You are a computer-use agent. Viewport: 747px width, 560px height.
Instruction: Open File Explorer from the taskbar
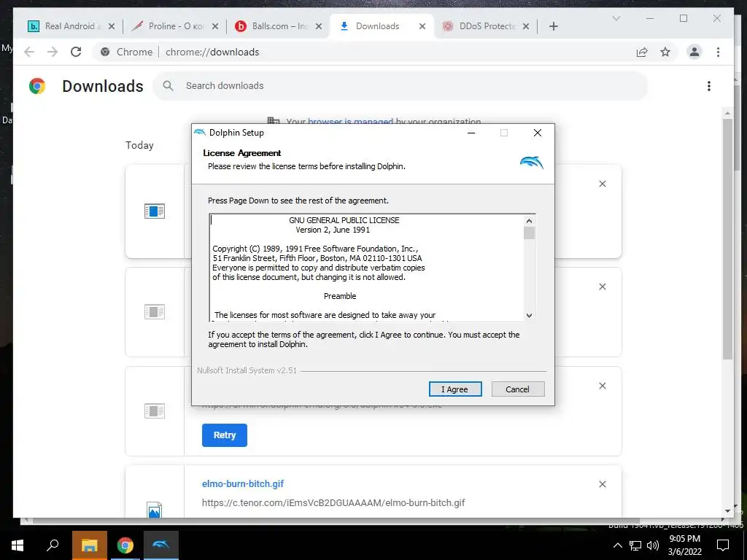89,545
